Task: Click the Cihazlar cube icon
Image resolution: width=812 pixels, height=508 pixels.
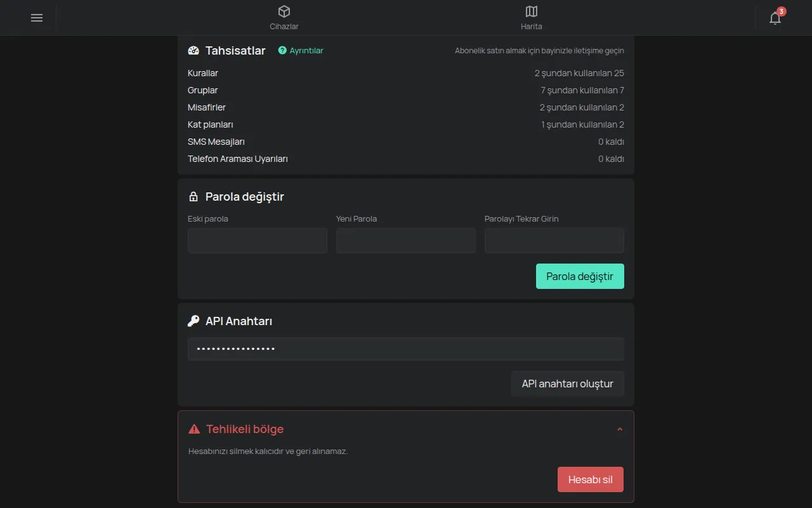Action: [x=284, y=11]
